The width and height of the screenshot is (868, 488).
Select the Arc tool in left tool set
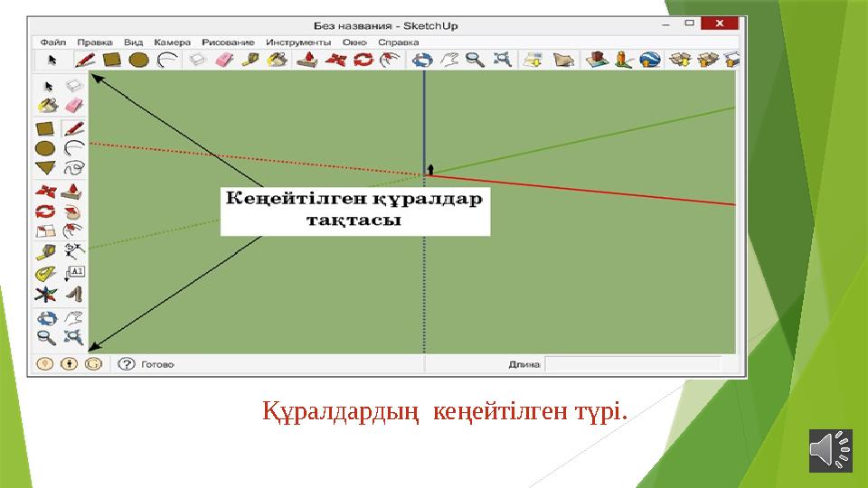(73, 147)
